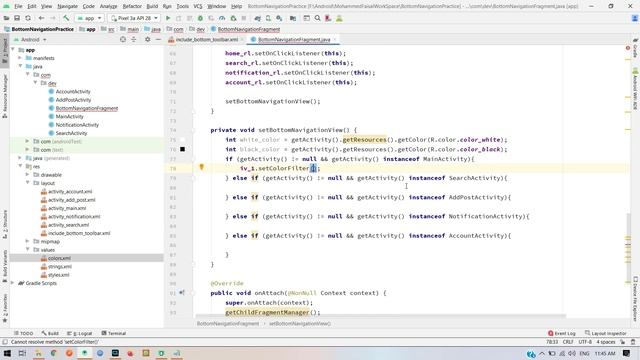Open the Navigate menu
The image size is (640, 360).
tap(67, 6)
